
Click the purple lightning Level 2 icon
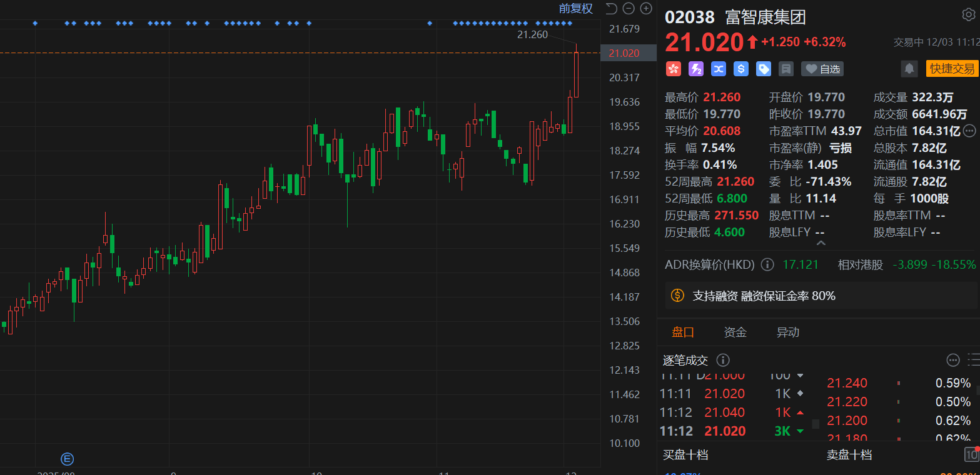(695, 69)
